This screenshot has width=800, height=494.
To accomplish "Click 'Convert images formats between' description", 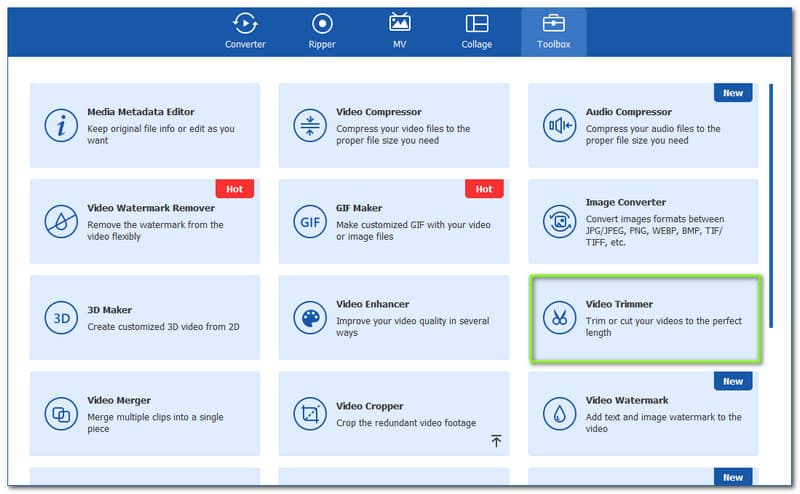I will click(x=655, y=230).
